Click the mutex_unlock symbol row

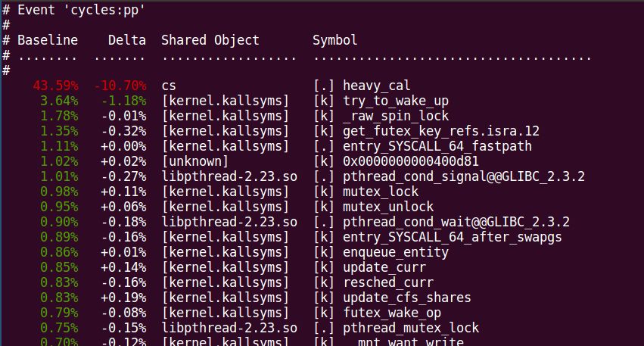click(x=388, y=207)
